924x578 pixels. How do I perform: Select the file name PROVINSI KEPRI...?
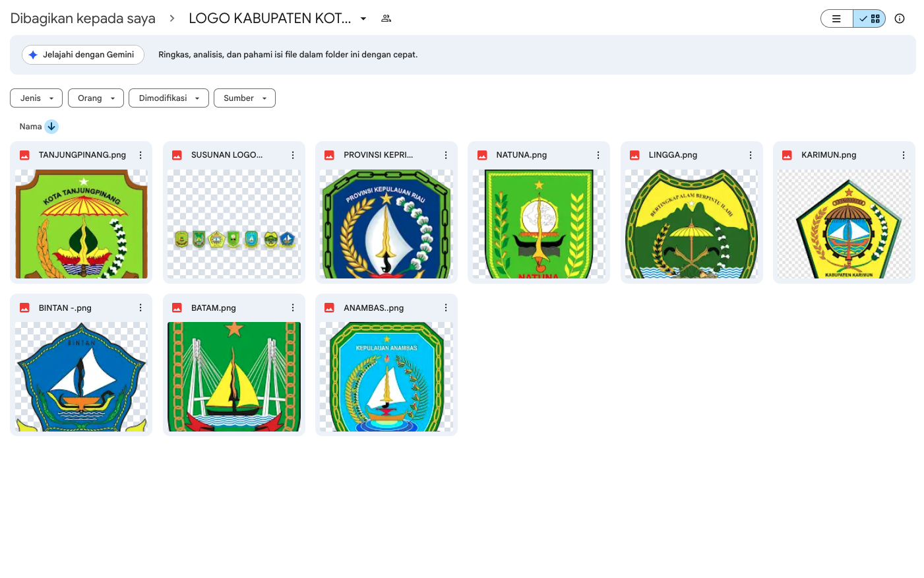click(379, 155)
